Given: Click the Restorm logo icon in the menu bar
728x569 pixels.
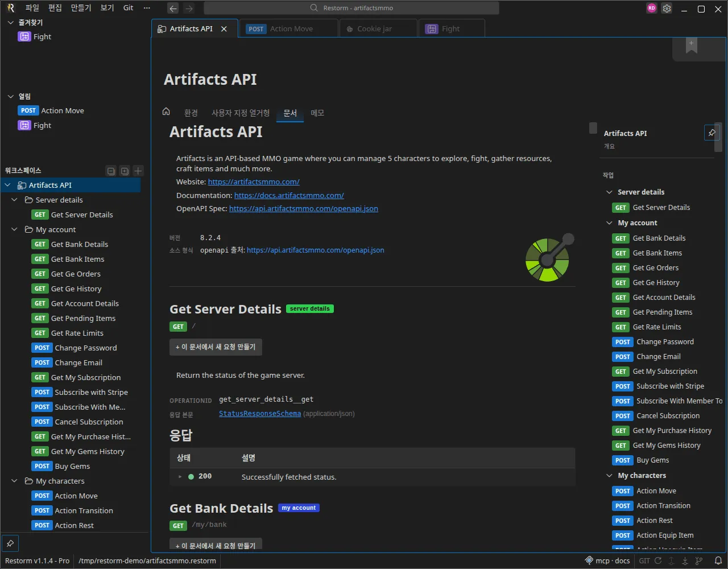Looking at the screenshot, I should pos(10,8).
